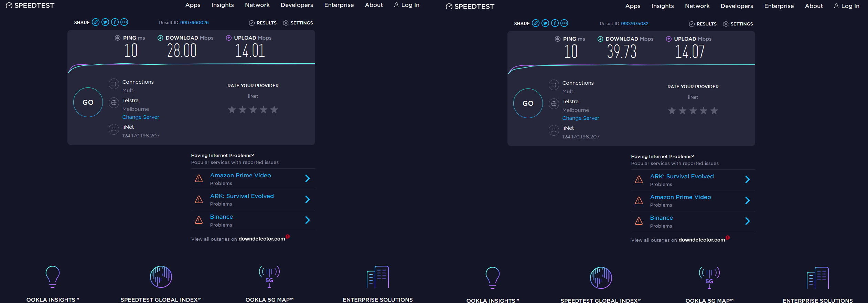Open RESULTS in left Speedtest window
Image resolution: width=868 pixels, height=303 pixels.
click(263, 23)
